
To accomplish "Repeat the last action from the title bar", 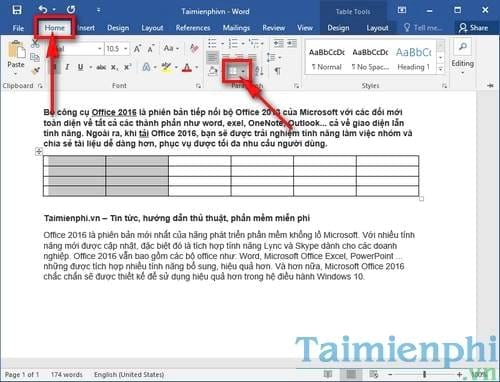I will click(71, 10).
